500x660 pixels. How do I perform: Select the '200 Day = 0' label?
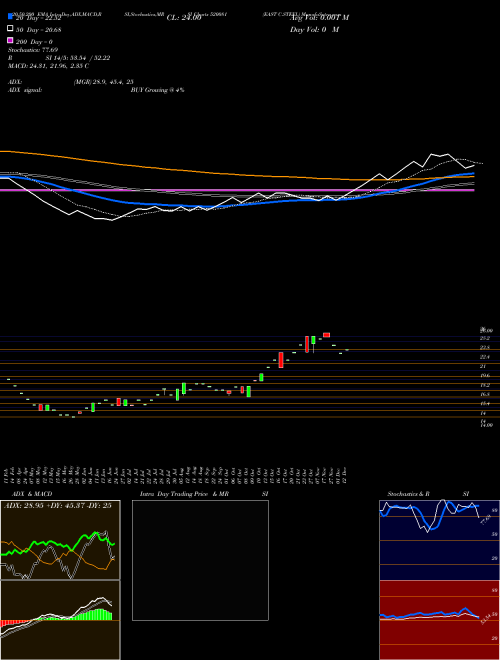[x=34, y=42]
